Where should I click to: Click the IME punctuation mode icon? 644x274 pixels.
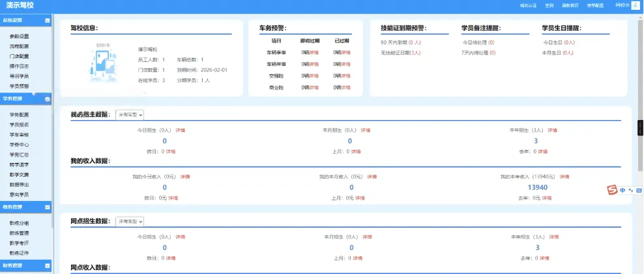(631, 190)
